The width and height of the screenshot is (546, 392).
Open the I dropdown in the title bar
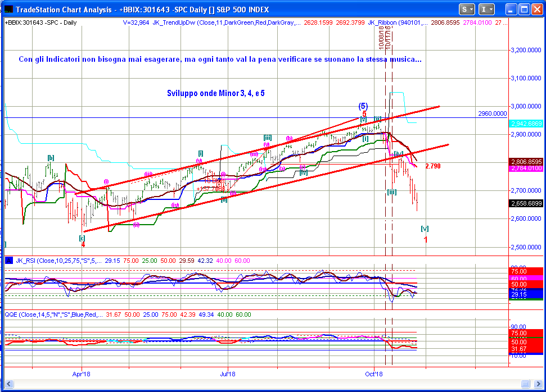point(486,10)
